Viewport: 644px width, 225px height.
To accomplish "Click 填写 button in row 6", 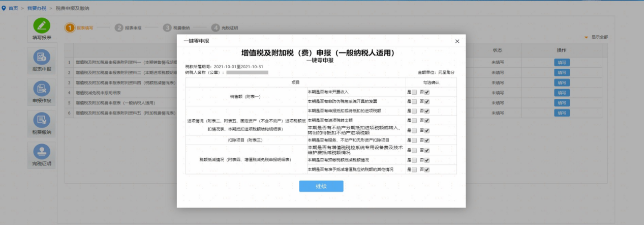I will (562, 113).
